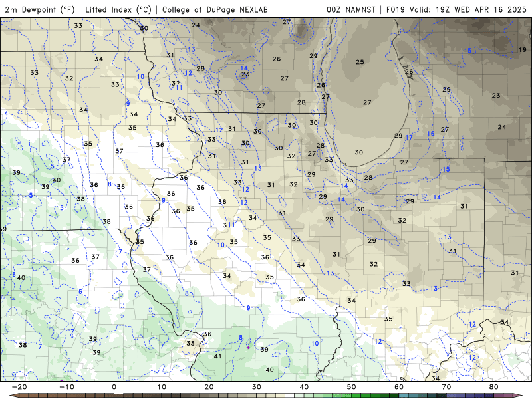This screenshot has height=399, width=532.
Task: Click the 70 label on color legend
Action: click(446, 387)
